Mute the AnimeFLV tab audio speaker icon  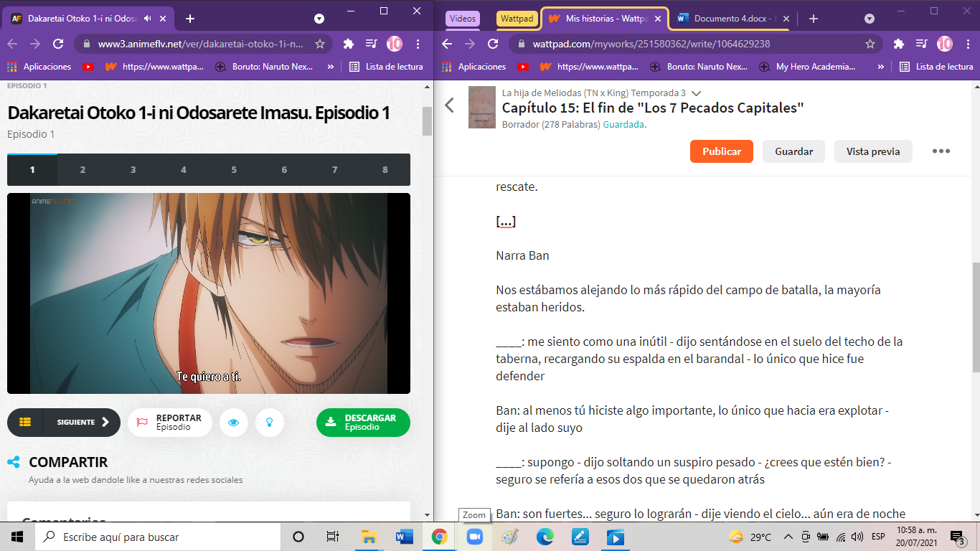(x=148, y=19)
